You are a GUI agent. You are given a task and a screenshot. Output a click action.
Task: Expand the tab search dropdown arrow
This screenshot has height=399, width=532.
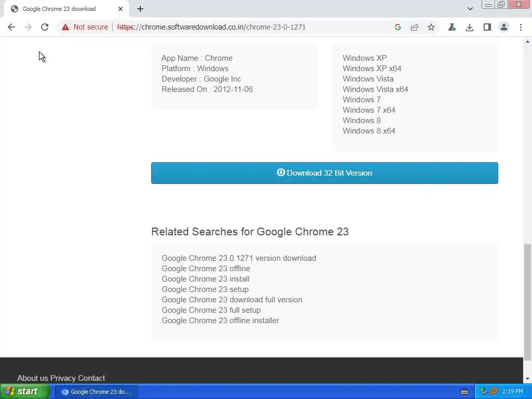[x=470, y=9]
